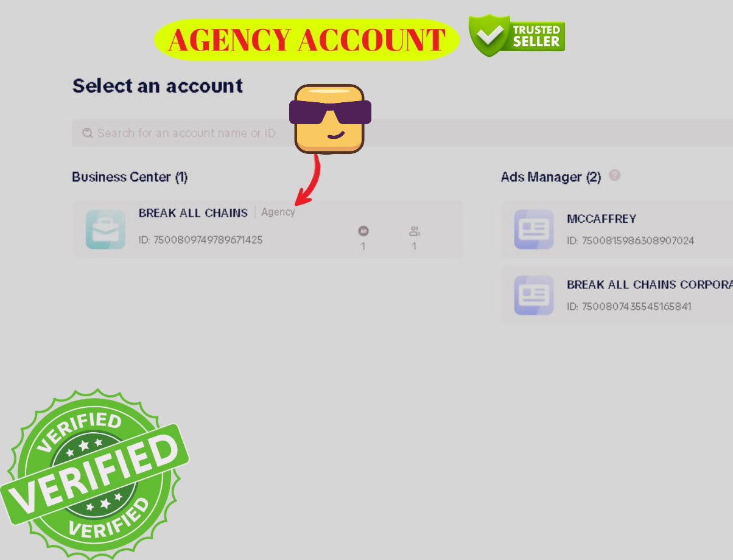Viewport: 733px width, 560px height.
Task: Open the MCCAFFREY ads manager account
Action: point(617,229)
